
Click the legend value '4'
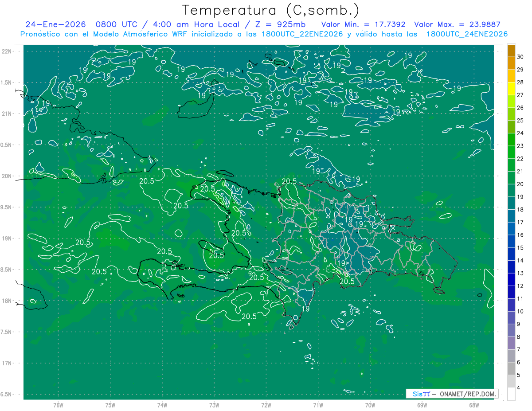pyautogui.click(x=519, y=388)
